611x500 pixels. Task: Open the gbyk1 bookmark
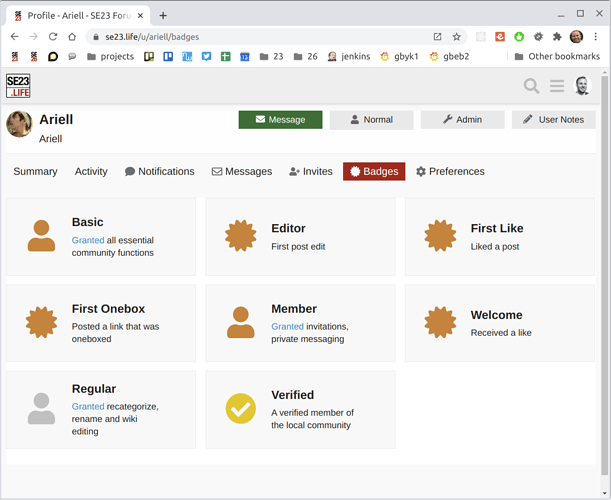(x=399, y=57)
